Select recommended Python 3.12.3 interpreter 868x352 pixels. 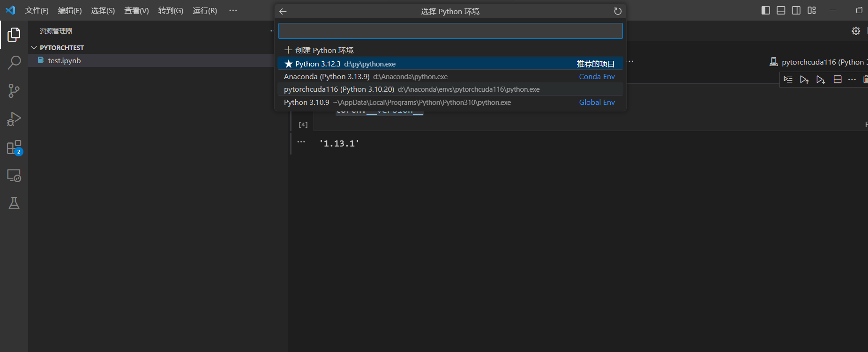tap(450, 64)
